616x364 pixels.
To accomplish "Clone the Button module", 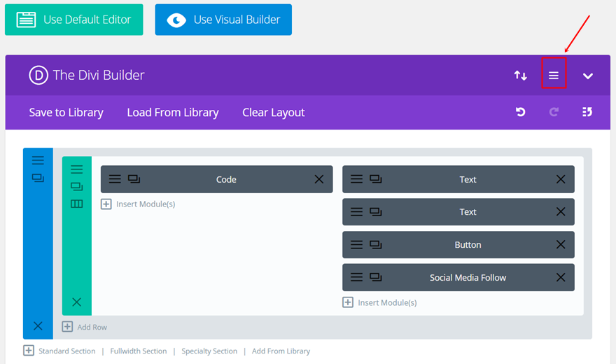I will tap(376, 244).
